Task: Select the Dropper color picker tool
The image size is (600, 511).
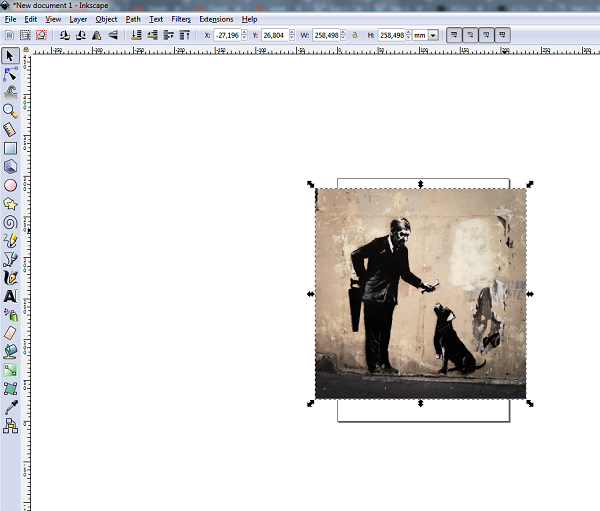Action: [x=10, y=407]
